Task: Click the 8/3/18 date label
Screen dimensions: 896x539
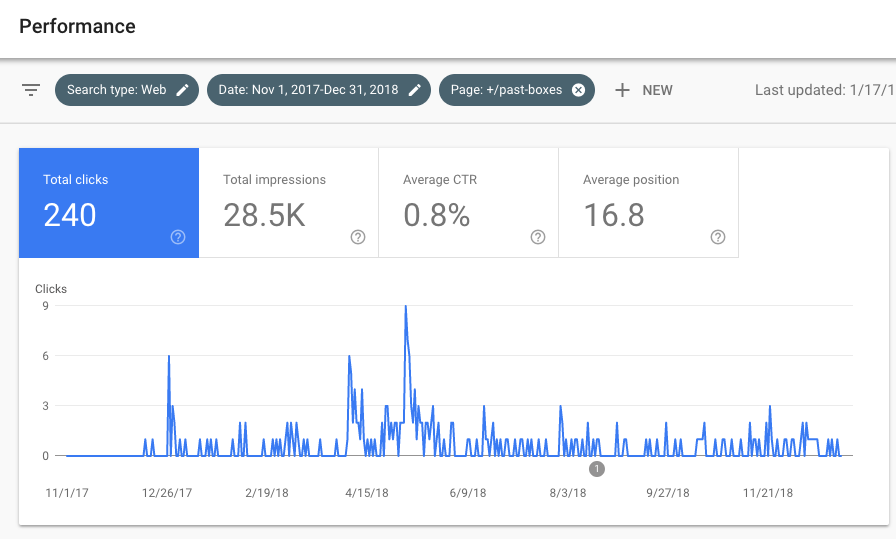Action: coord(568,493)
